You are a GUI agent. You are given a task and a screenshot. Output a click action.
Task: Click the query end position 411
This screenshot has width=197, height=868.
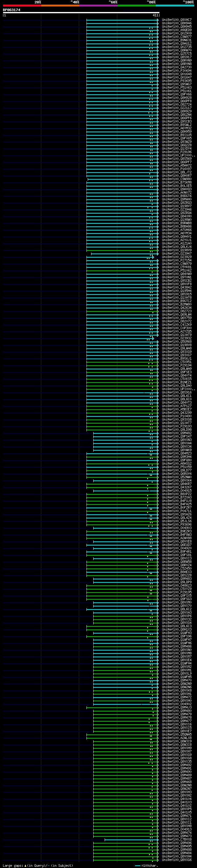[x=155, y=15]
